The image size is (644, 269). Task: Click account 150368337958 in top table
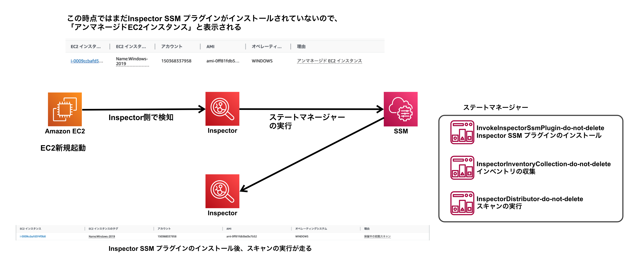176,61
